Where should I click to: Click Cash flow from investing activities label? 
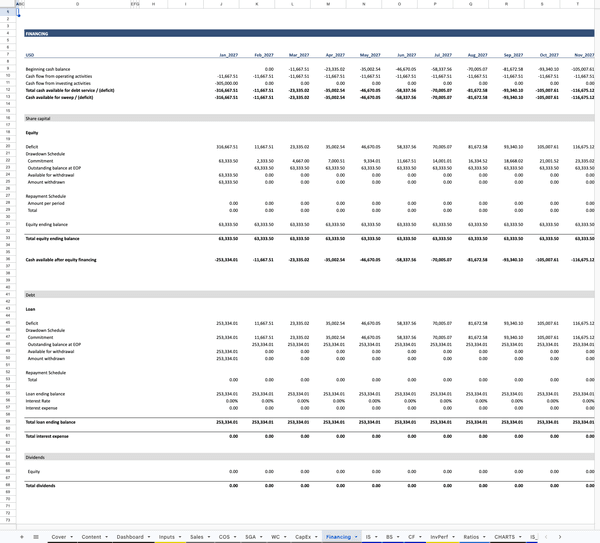[58, 83]
